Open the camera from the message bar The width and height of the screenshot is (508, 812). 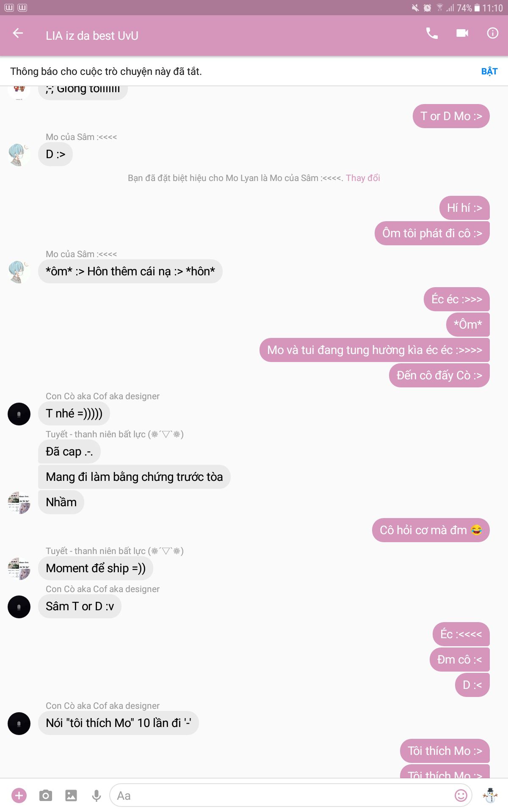pos(45,796)
